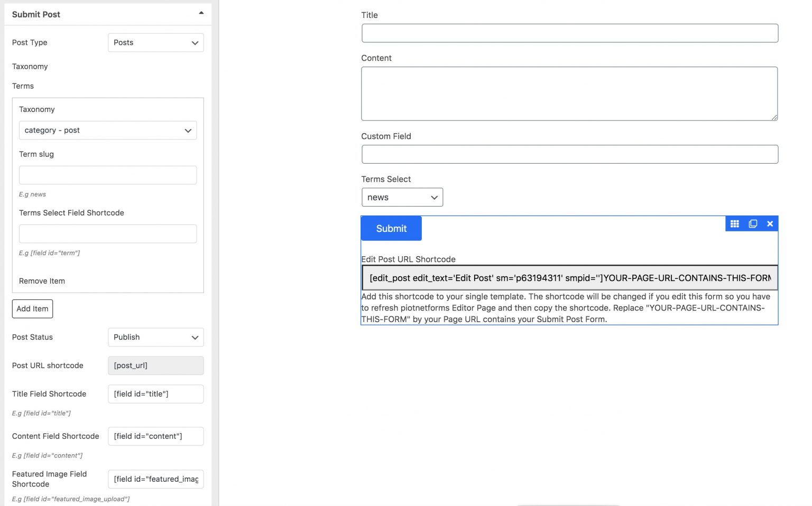Collapse the Submit Post panel
The image size is (812, 506).
point(201,12)
